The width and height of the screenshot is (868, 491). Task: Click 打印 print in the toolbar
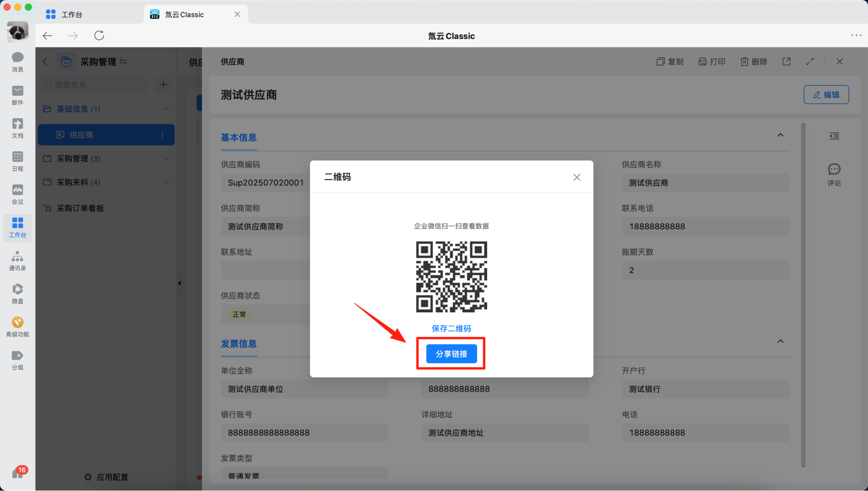[x=712, y=62]
